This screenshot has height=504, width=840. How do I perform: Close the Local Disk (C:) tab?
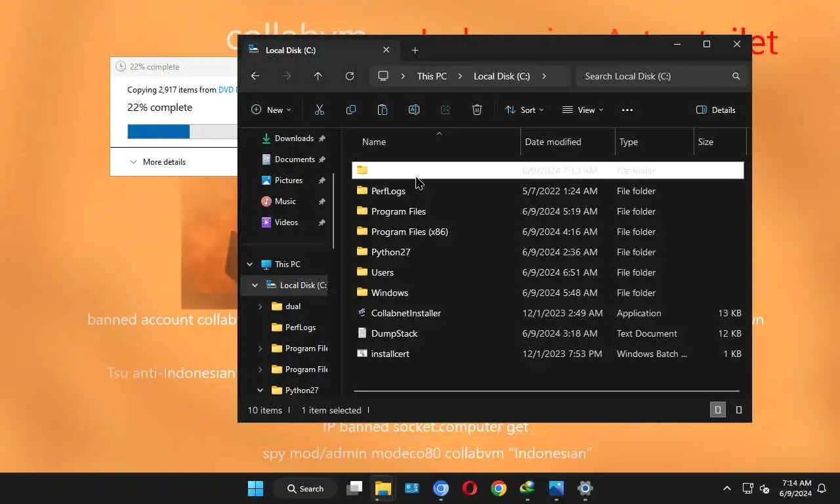[386, 50]
